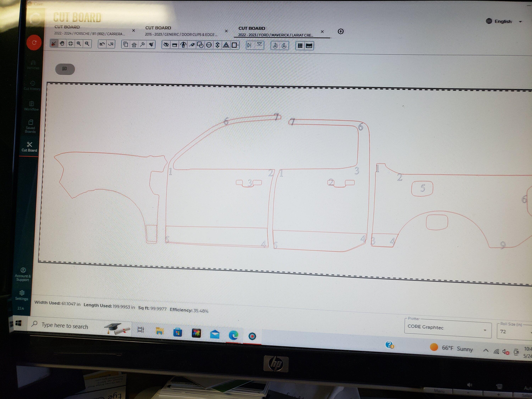This screenshot has height=399, width=532.
Task: Open Task View on taskbar
Action: (x=141, y=330)
